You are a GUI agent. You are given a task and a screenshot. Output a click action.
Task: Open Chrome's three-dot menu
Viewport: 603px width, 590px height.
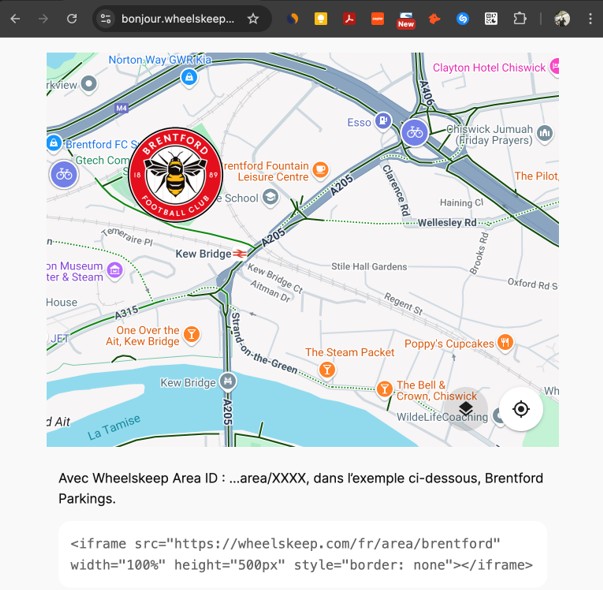click(x=590, y=18)
